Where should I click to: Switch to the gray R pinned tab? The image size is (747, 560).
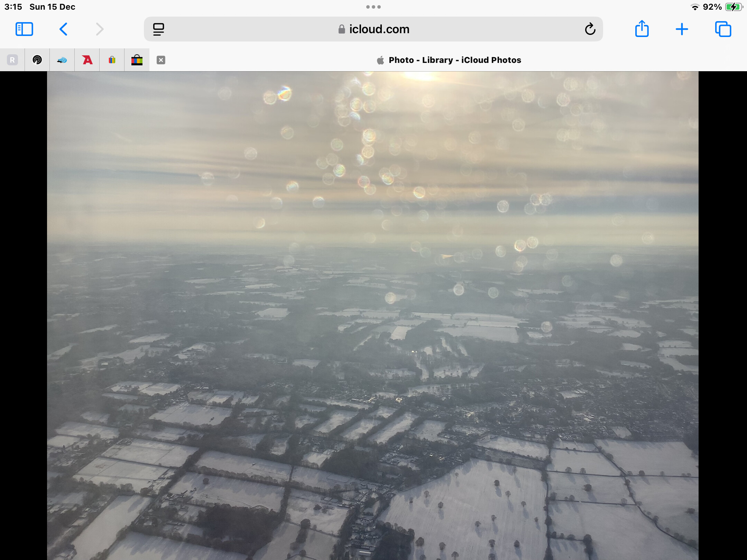(x=12, y=60)
